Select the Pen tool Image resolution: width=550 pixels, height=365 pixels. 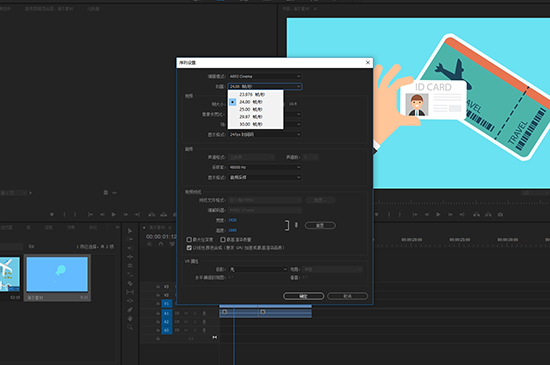[130, 310]
